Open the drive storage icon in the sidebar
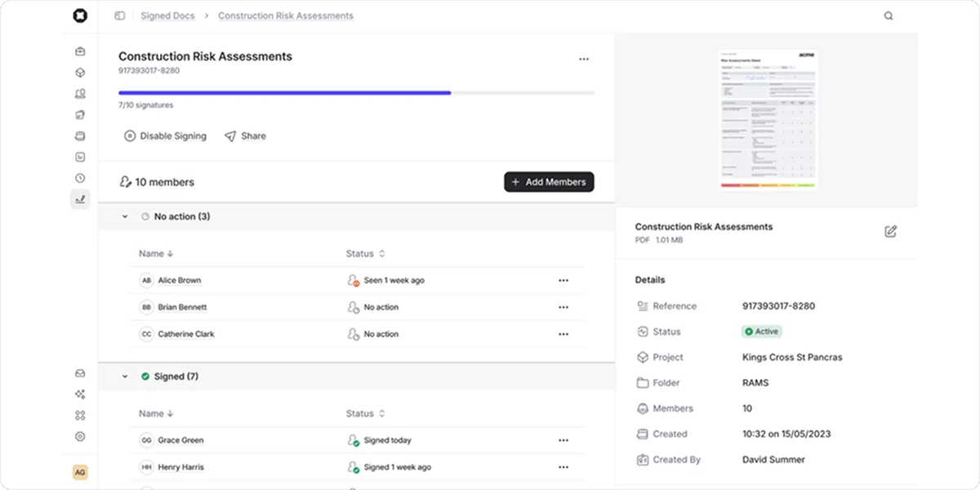The width and height of the screenshot is (980, 490). pos(80,136)
